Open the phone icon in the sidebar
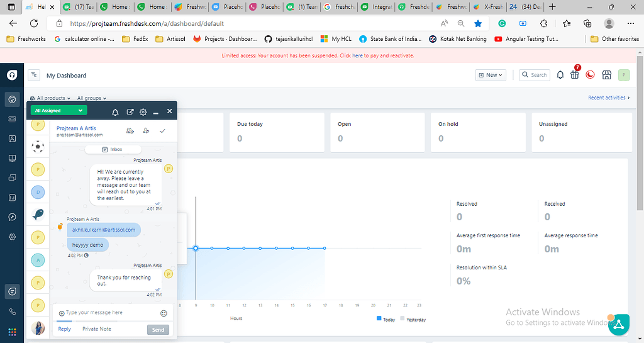The image size is (644, 343). coord(12,312)
